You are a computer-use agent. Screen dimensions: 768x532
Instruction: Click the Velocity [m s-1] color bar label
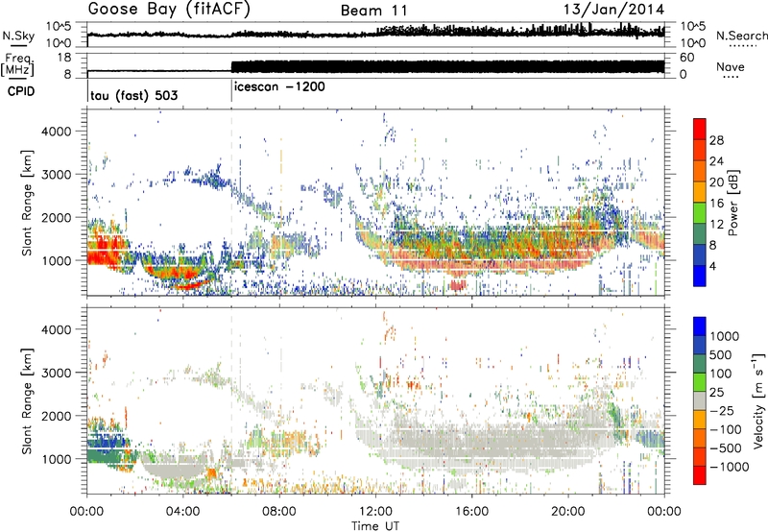pos(758,400)
